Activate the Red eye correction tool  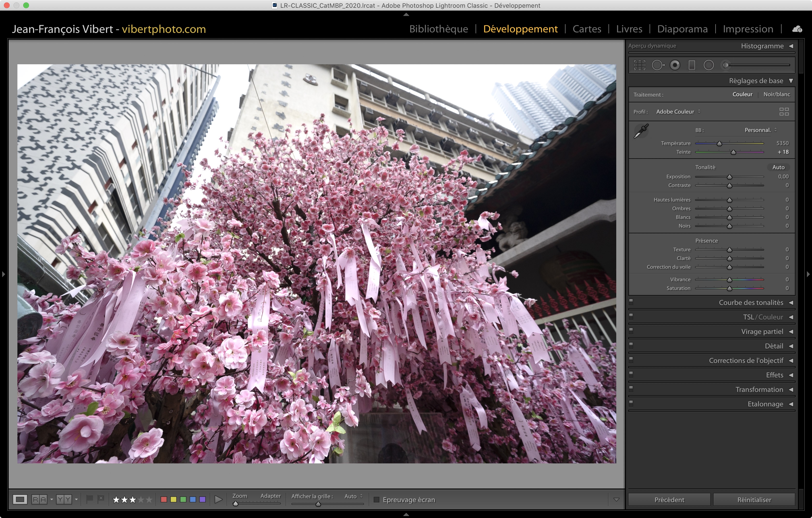tap(675, 65)
